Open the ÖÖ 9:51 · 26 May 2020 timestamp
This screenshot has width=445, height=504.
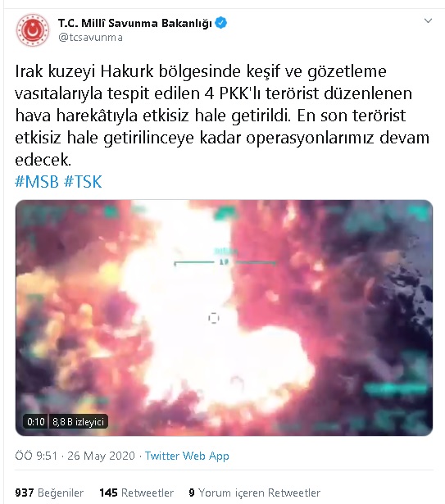75,456
